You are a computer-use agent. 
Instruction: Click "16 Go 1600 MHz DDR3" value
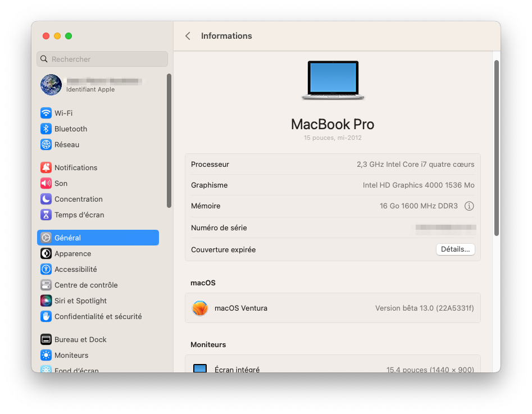(x=419, y=206)
